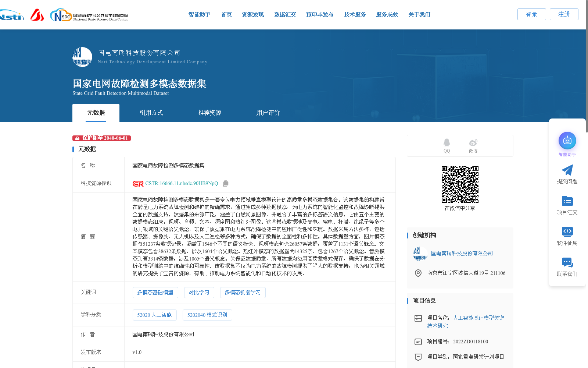Click version value v1.0
The height and width of the screenshot is (368, 588).
click(137, 353)
